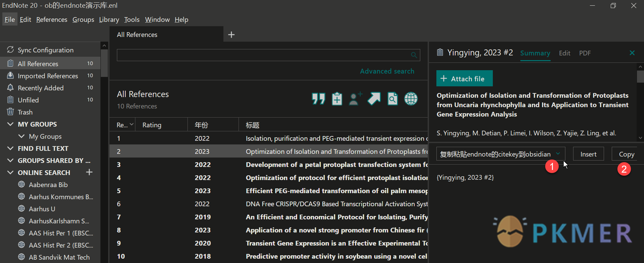Image resolution: width=644 pixels, height=263 pixels.
Task: Select Imported References in the sidebar
Action: 50,76
